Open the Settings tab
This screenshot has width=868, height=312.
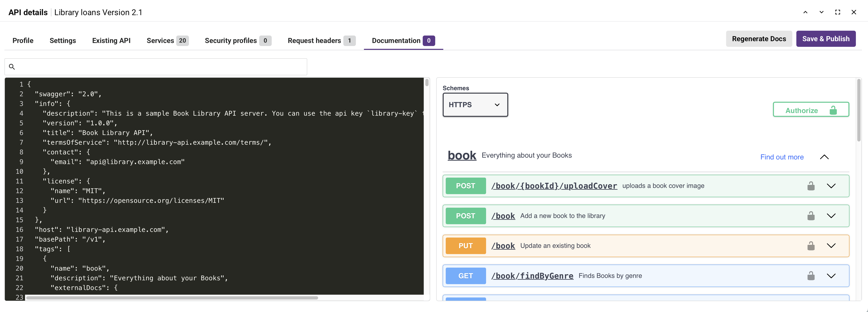[x=63, y=40]
